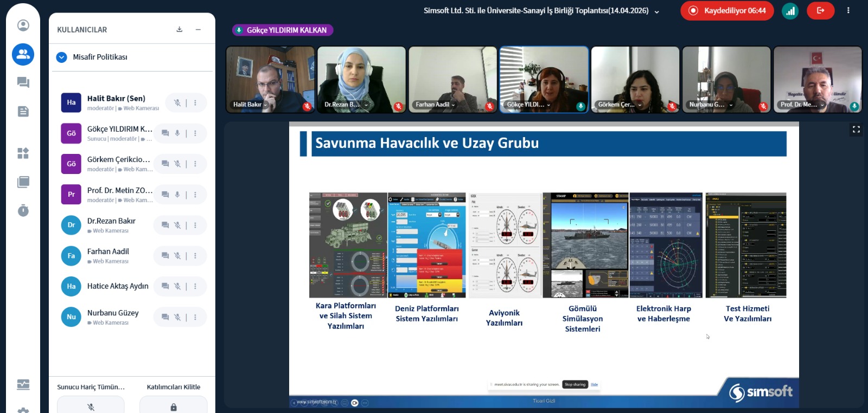Click the Kaydediliyor recording indicator
The height and width of the screenshot is (413, 868).
727,11
